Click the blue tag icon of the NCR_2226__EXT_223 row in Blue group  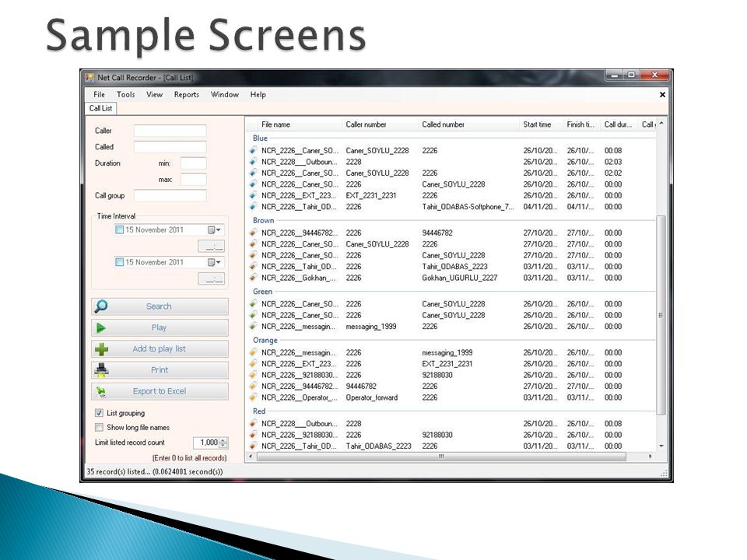pos(253,195)
